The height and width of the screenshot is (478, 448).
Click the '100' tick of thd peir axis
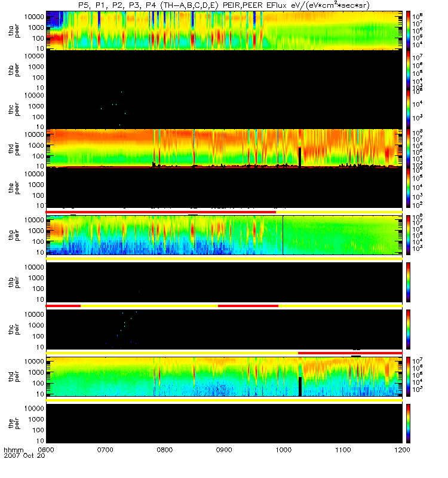tap(38, 383)
